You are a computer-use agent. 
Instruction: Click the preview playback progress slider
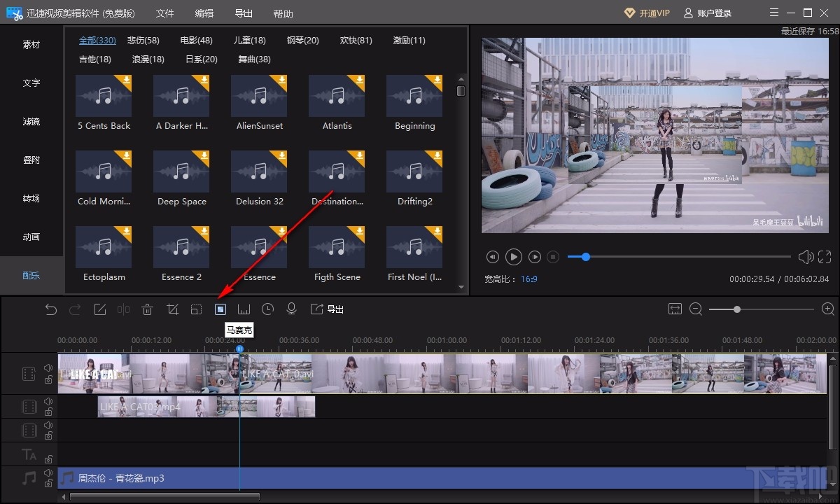point(679,257)
